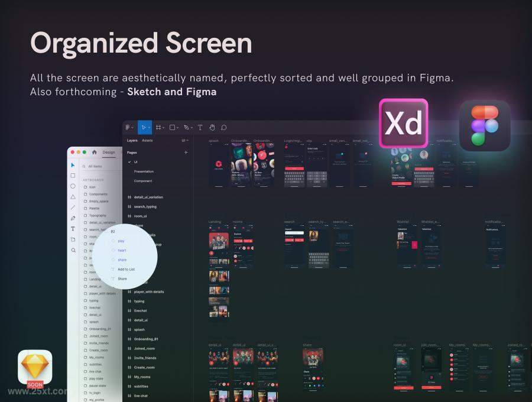The height and width of the screenshot is (402, 532).
Task: Select the zoom tool in Sketch sidebar
Action: (73, 250)
